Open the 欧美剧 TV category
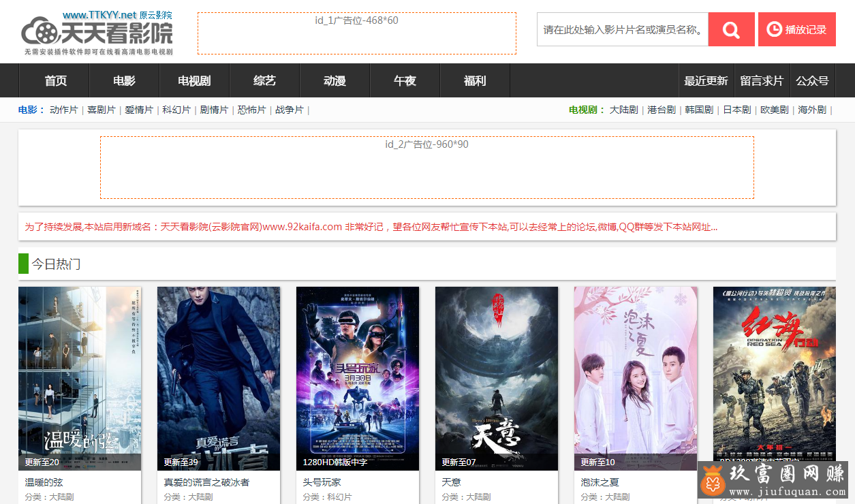The image size is (855, 504). 775,110
